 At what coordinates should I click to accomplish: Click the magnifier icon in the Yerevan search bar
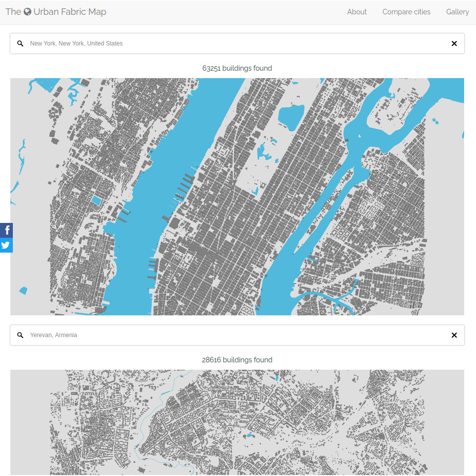(20, 335)
